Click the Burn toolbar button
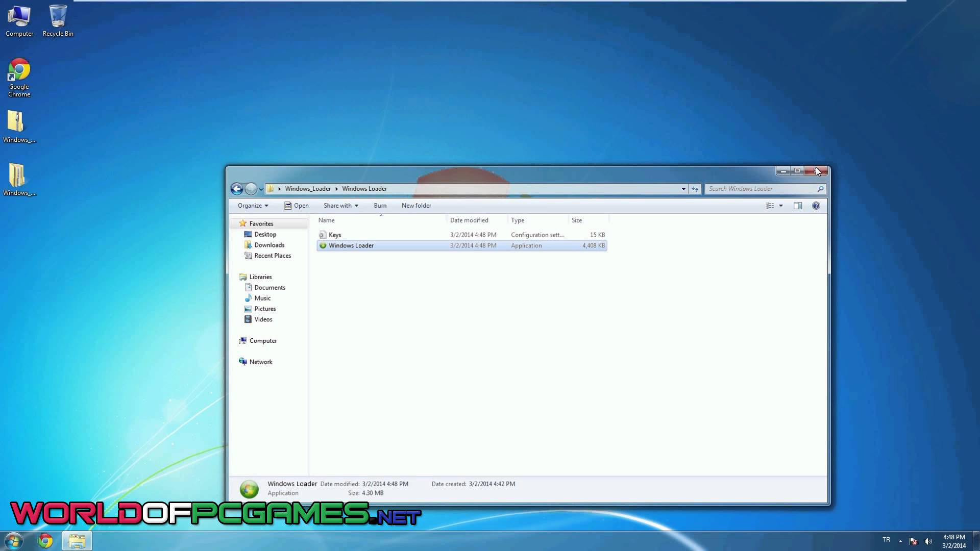This screenshot has height=551, width=980. (x=380, y=206)
